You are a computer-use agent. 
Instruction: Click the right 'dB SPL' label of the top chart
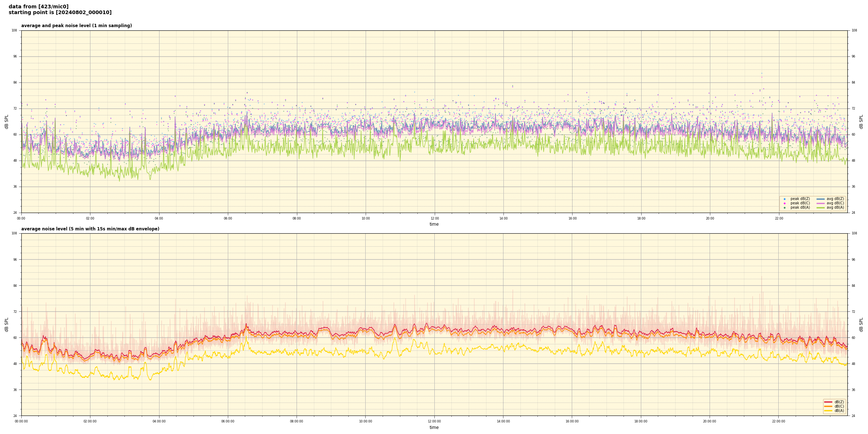coord(861,122)
